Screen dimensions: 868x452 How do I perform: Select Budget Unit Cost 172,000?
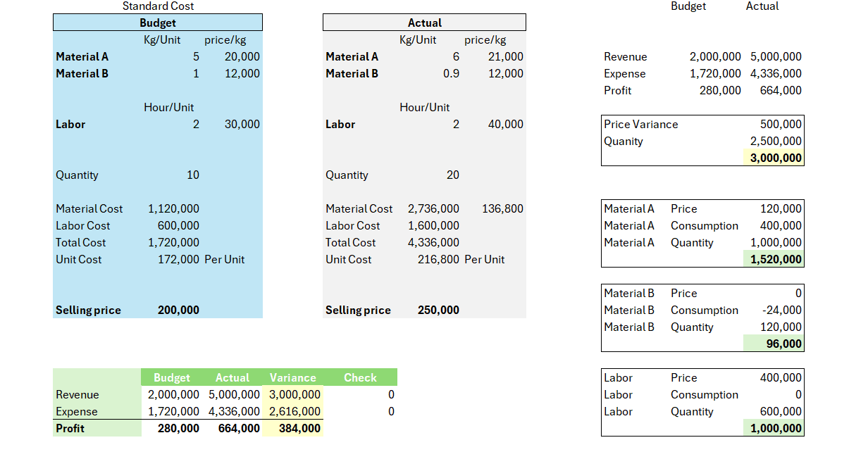(178, 259)
